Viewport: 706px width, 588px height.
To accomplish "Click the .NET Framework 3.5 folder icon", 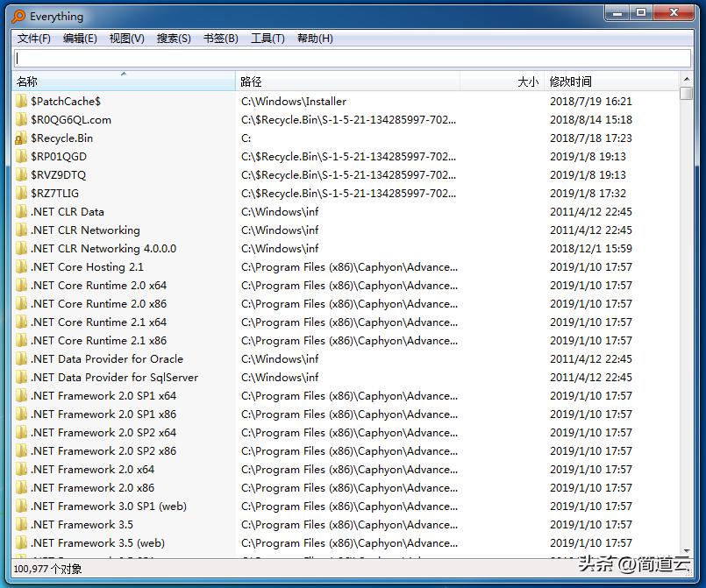I will tap(21, 525).
